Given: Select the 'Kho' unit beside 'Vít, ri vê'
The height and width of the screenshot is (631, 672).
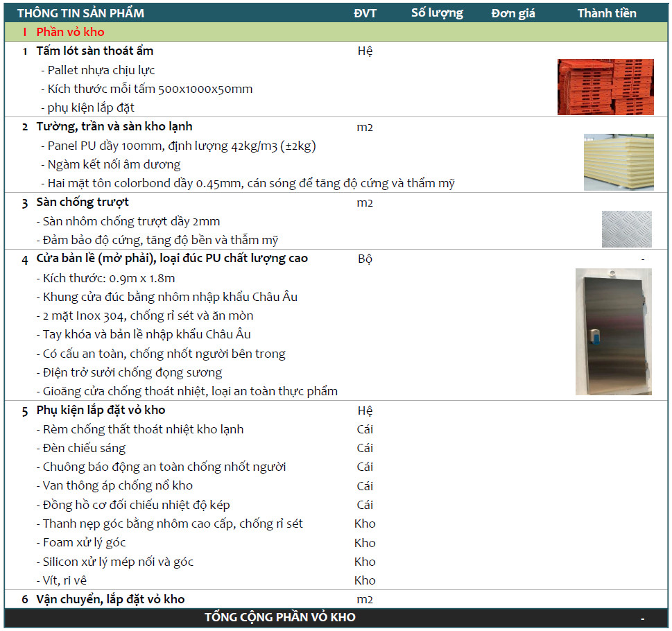Looking at the screenshot, I should click(x=365, y=580).
